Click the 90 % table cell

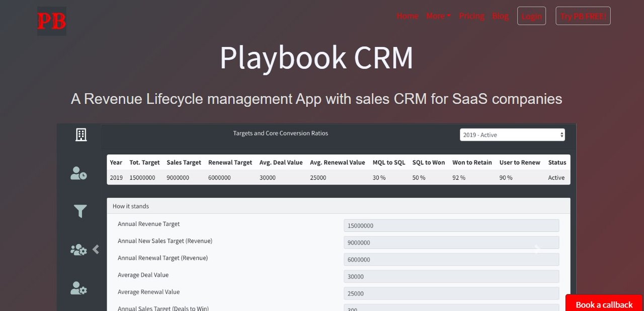coord(506,178)
